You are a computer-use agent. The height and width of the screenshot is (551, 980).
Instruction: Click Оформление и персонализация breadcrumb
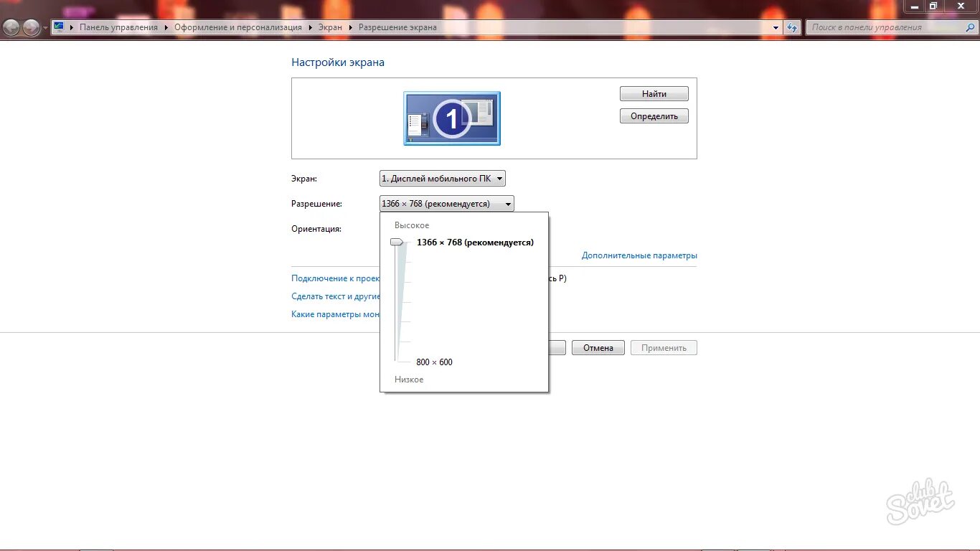click(x=238, y=27)
